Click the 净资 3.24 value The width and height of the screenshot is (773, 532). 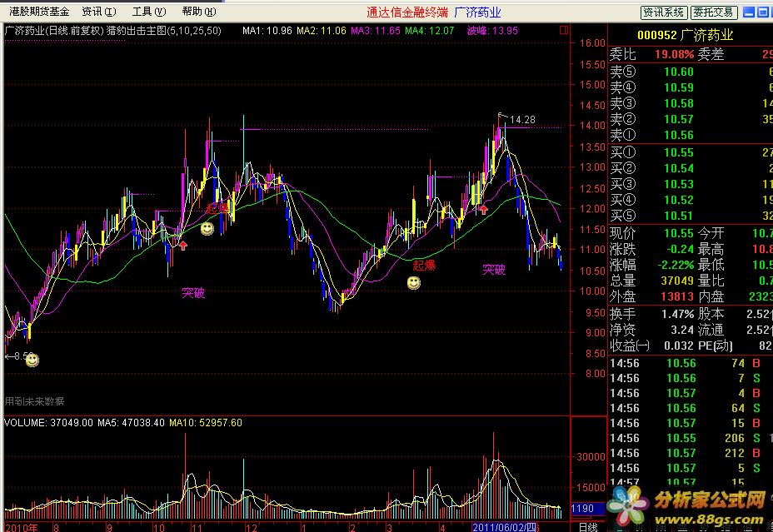pyautogui.click(x=682, y=330)
